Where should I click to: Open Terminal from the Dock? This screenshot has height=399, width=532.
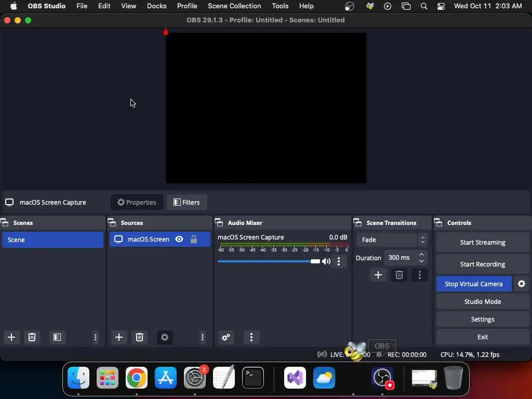[x=253, y=378]
